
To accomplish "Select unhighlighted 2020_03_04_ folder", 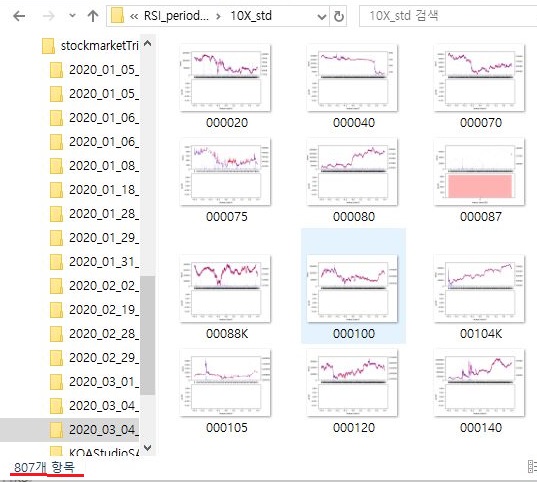I will click(94, 406).
